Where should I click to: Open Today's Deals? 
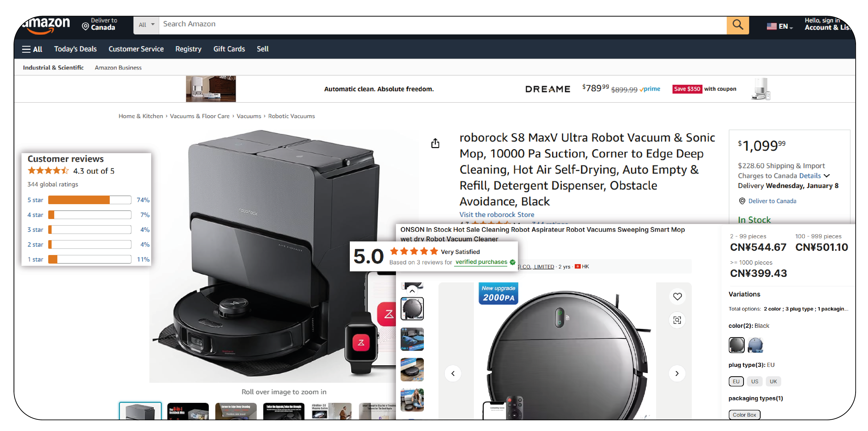pos(76,49)
